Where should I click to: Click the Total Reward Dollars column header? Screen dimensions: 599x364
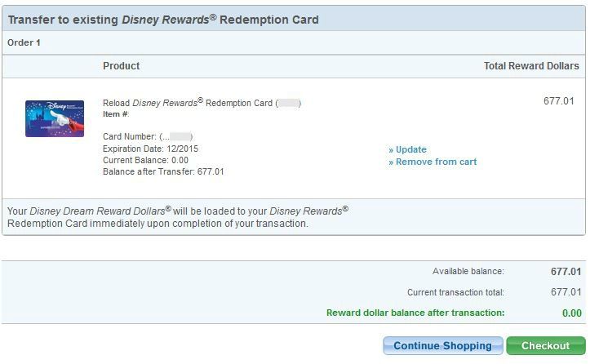pyautogui.click(x=531, y=65)
